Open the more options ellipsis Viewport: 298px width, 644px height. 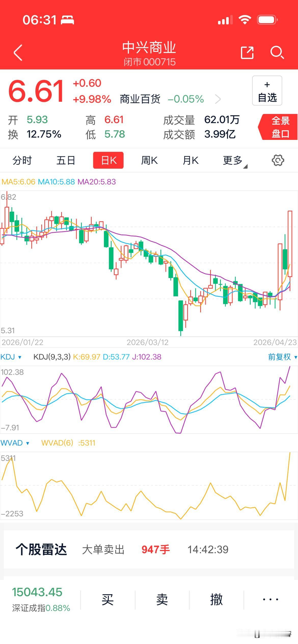[271, 600]
